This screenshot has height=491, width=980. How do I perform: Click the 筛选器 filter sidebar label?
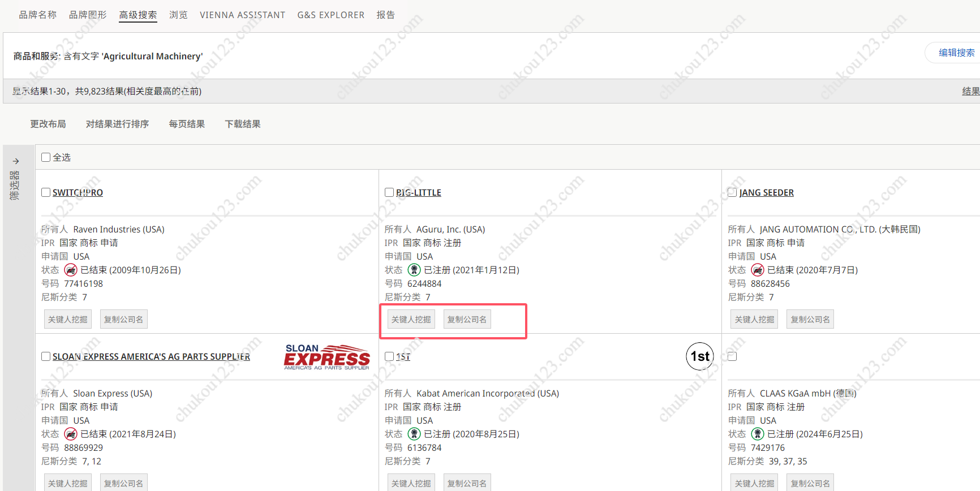tap(15, 186)
